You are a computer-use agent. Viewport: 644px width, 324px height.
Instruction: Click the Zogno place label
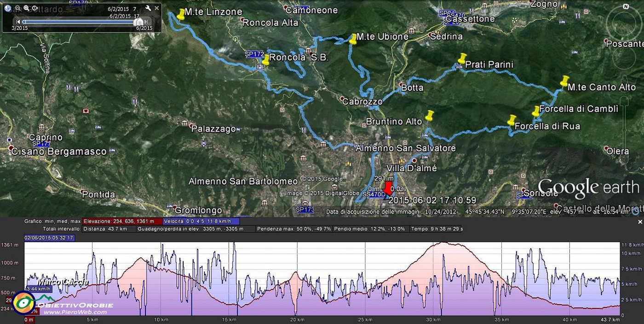tap(544, 5)
